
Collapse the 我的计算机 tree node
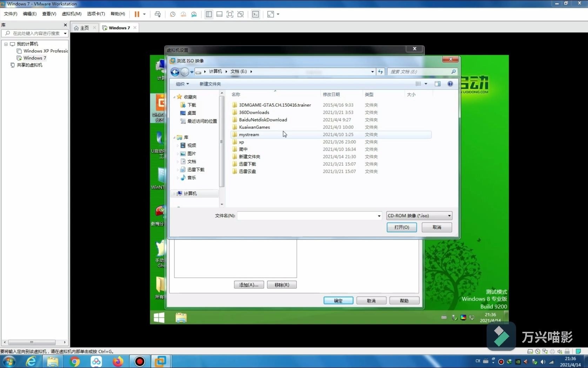6,44
